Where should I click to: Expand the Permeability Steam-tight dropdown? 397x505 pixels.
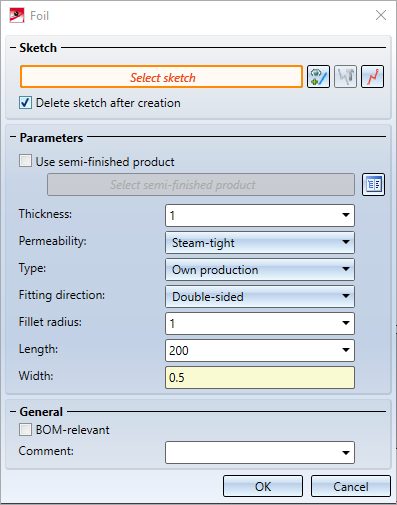(346, 242)
